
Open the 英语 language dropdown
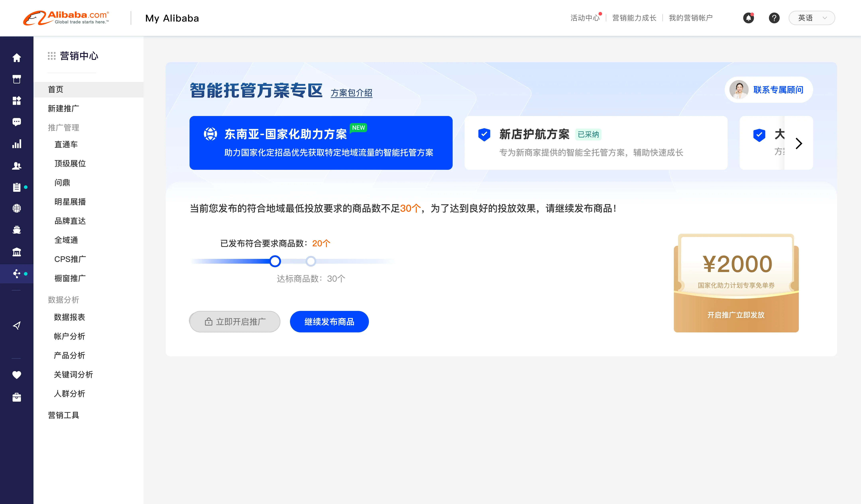click(x=811, y=18)
